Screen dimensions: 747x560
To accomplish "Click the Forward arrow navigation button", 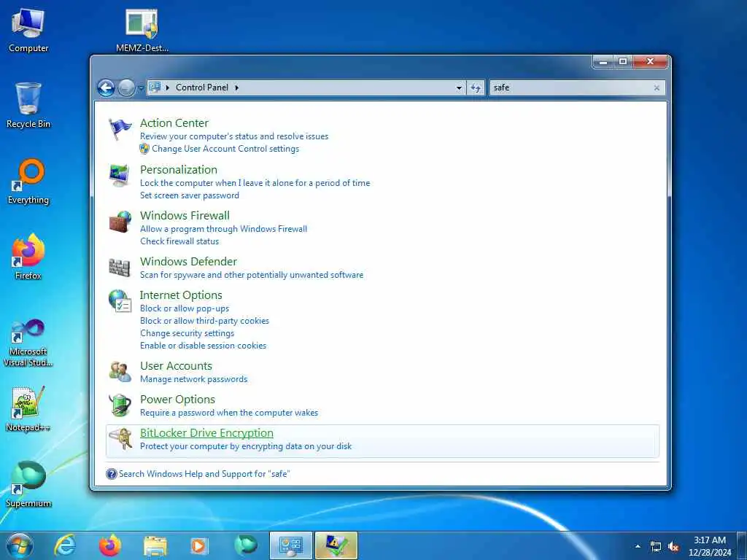I will (126, 88).
